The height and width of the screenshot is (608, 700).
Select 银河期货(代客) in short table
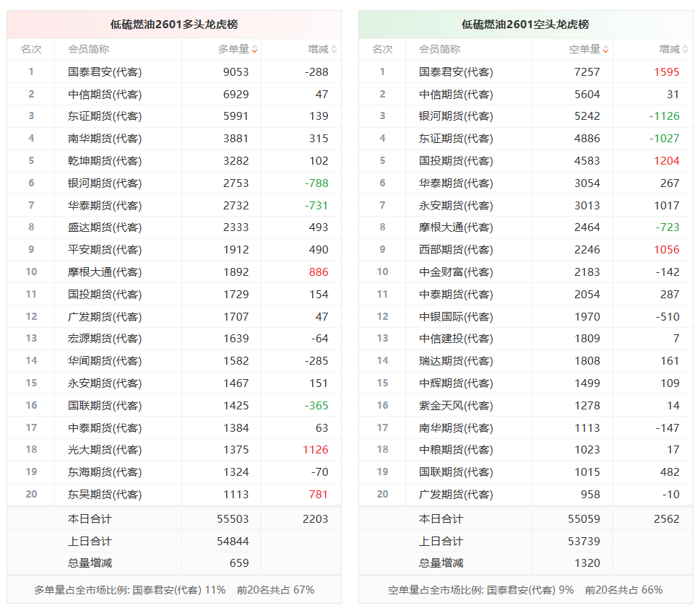tap(457, 116)
